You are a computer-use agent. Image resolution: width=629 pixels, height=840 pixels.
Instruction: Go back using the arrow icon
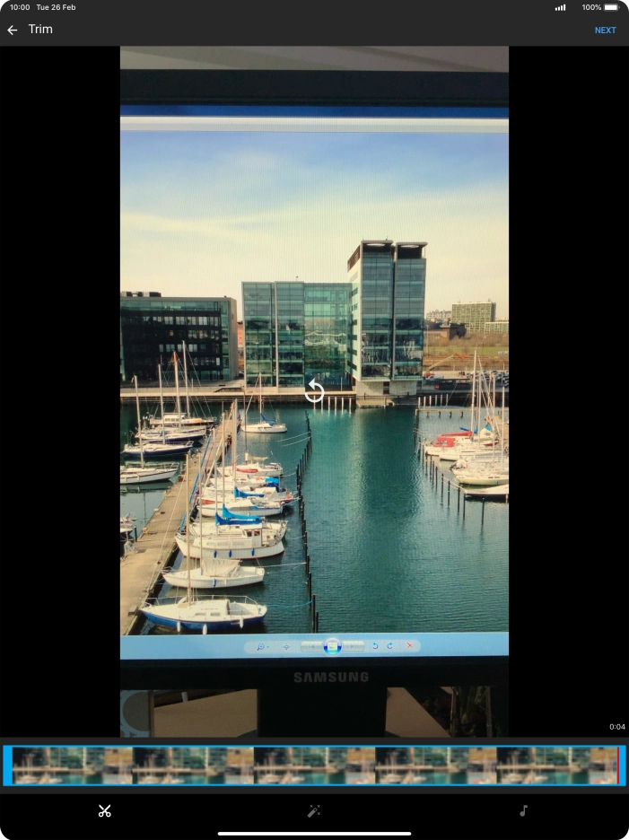pos(13,30)
